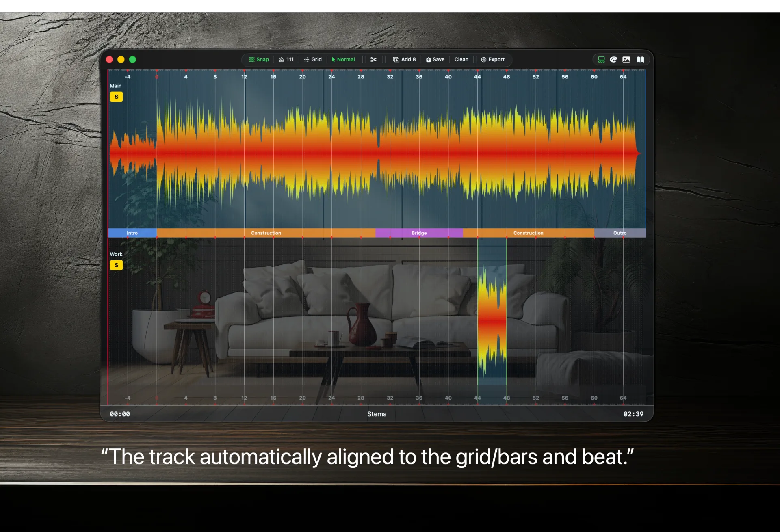The image size is (780, 532).
Task: Toggle solo on Main track
Action: tap(116, 97)
